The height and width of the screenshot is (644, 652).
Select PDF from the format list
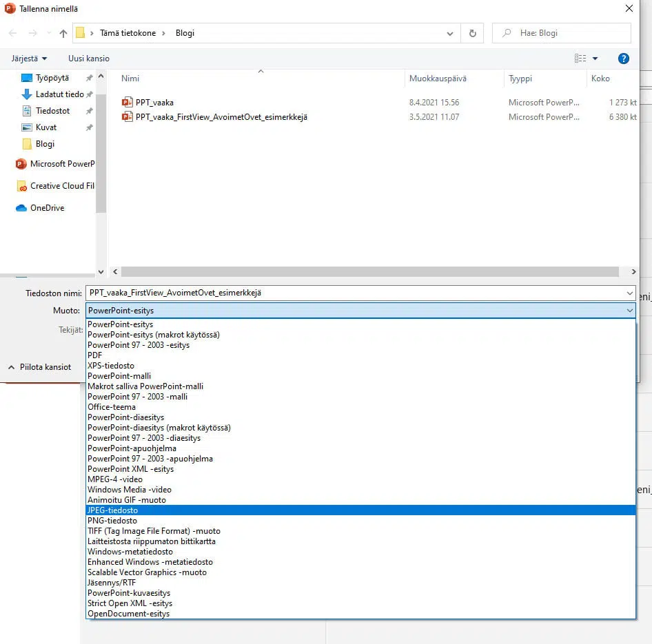pyautogui.click(x=360, y=355)
